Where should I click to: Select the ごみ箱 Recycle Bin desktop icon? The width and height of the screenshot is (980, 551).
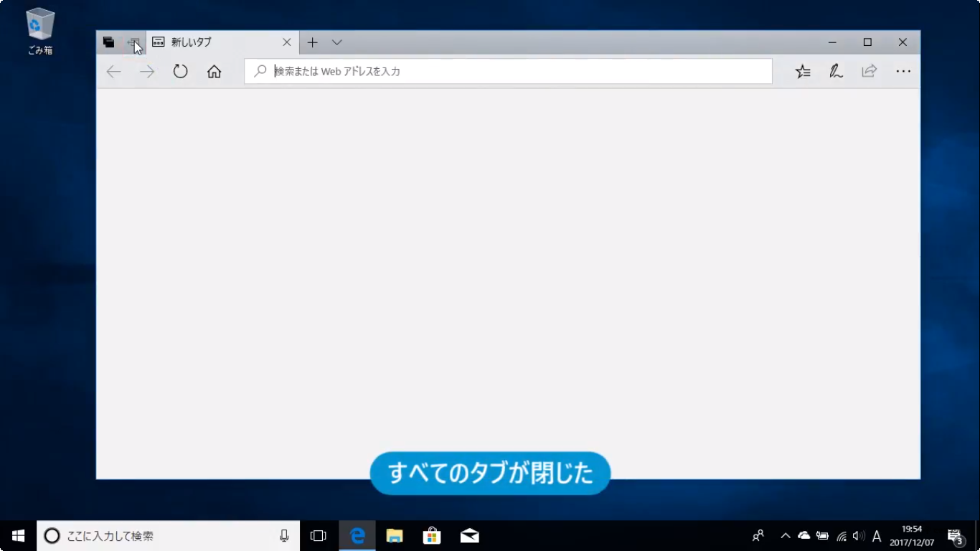click(40, 32)
